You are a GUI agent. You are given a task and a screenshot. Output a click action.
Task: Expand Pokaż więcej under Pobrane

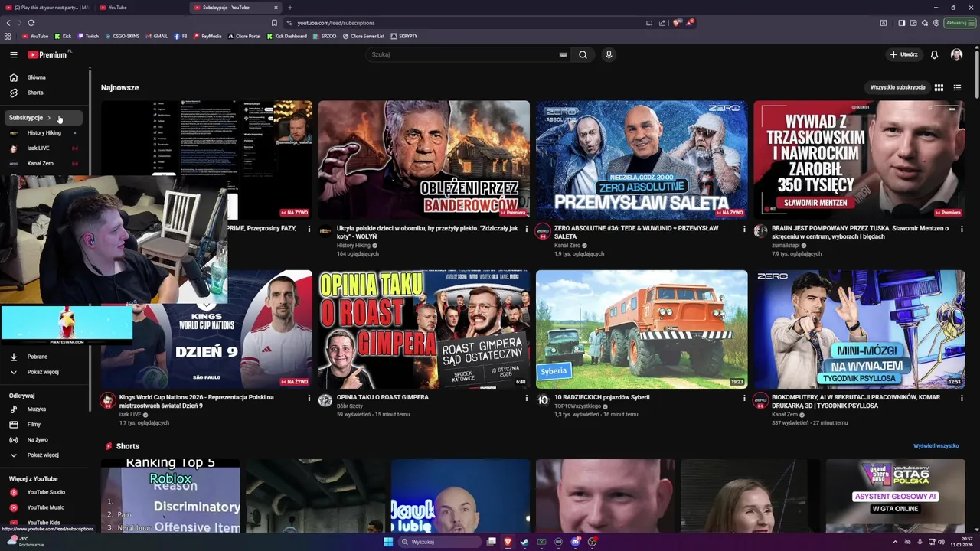pyautogui.click(x=44, y=372)
